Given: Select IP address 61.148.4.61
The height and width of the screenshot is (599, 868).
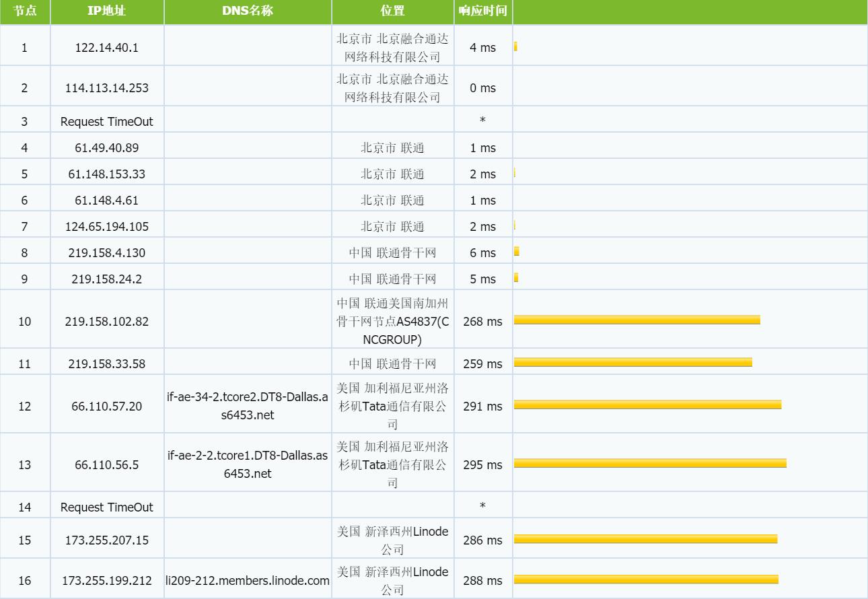Looking at the screenshot, I should [107, 200].
